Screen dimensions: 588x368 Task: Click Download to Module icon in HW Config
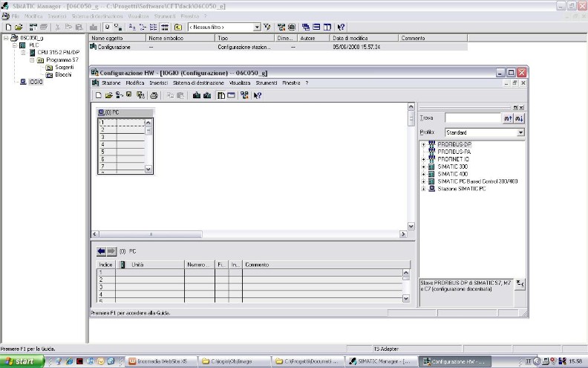pyautogui.click(x=197, y=95)
